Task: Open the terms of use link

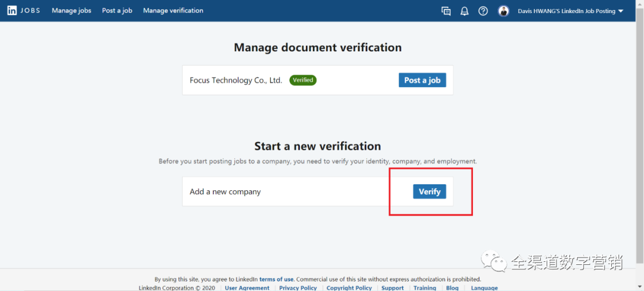Action: (276, 279)
